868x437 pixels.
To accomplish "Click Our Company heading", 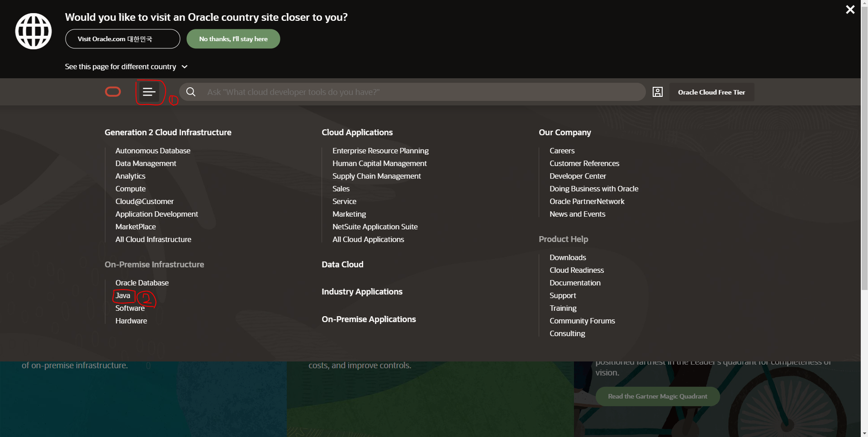I will click(565, 132).
